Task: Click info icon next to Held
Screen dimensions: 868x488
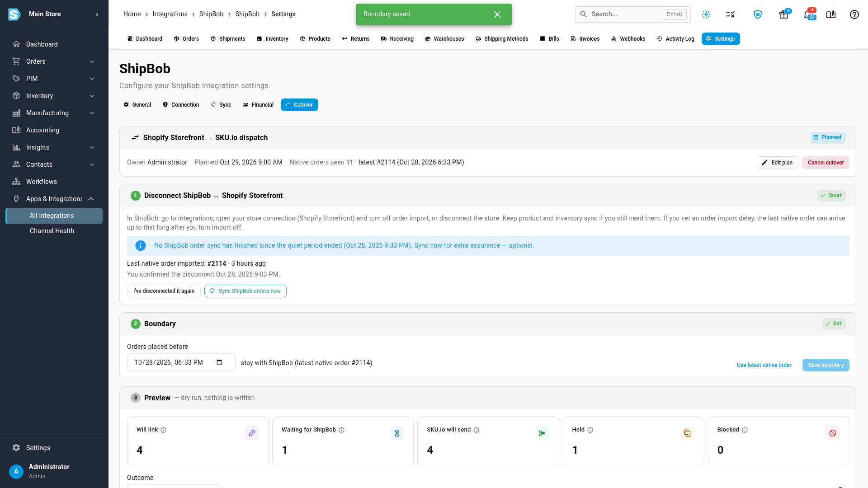Action: click(590, 430)
